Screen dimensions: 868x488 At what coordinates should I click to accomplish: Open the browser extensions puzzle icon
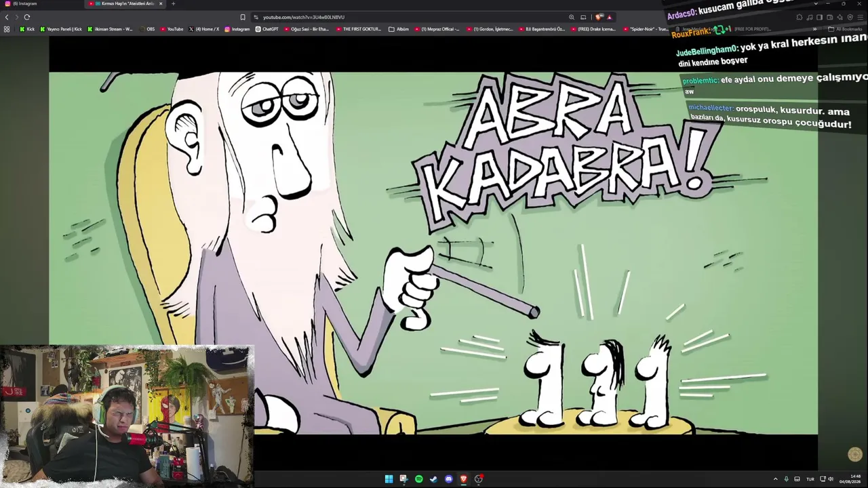[800, 17]
